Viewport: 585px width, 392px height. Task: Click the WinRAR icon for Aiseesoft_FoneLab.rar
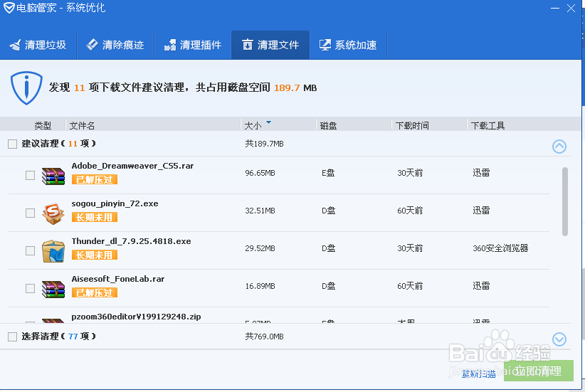53,289
